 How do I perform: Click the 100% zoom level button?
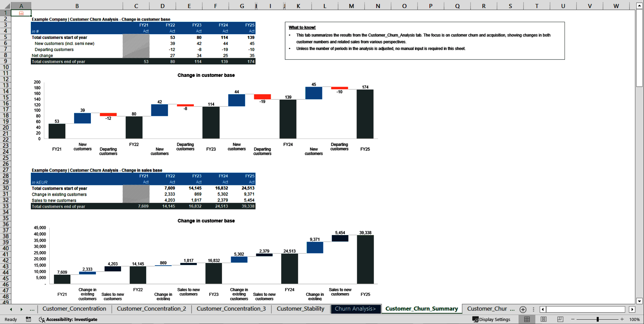click(635, 319)
